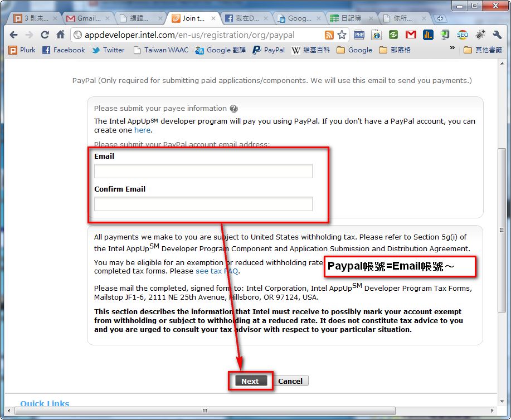This screenshot has height=420, width=511.
Task: Open the wrench settings menu
Action: coord(497,35)
